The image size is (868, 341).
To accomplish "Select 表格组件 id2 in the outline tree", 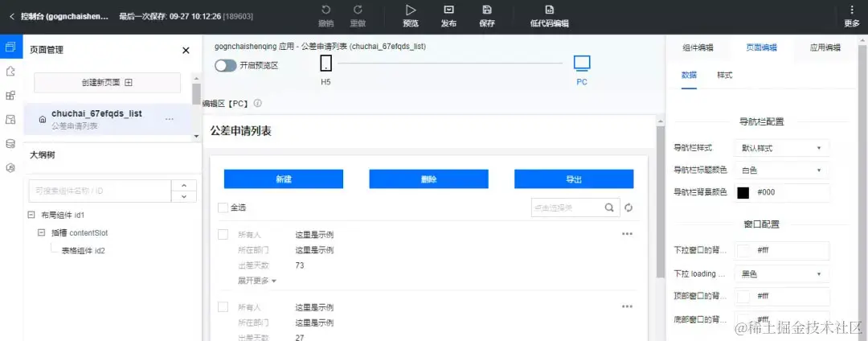I will point(83,251).
